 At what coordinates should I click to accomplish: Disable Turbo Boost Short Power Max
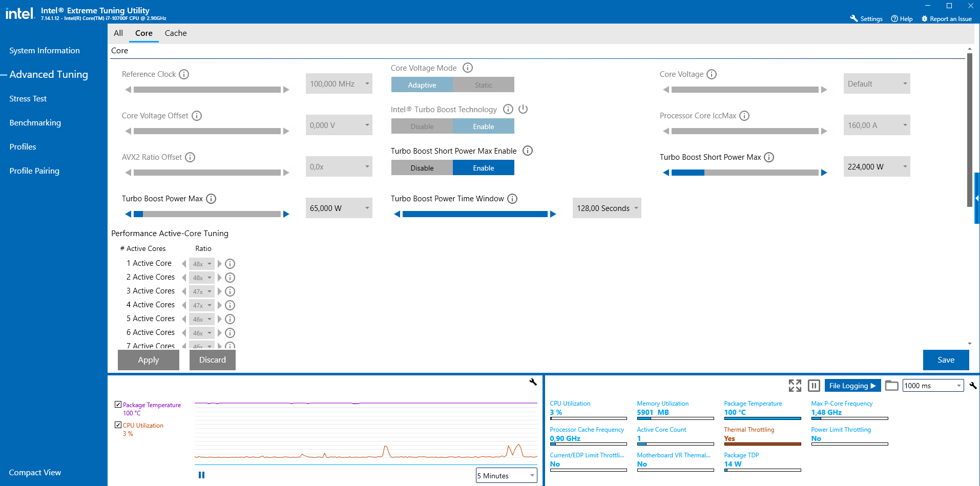click(x=422, y=168)
